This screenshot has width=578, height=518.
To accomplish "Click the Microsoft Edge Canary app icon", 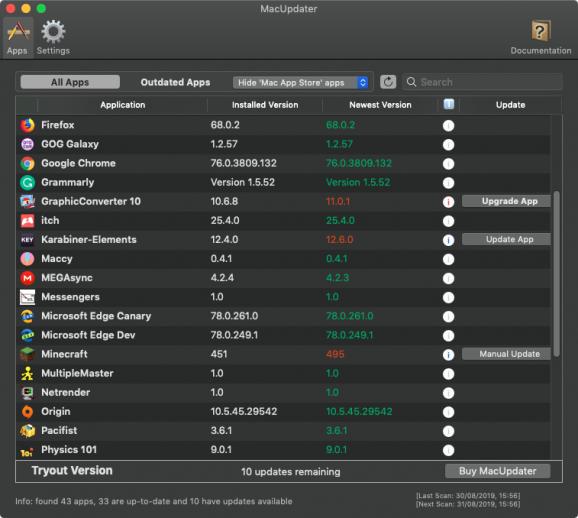I will coord(27,316).
